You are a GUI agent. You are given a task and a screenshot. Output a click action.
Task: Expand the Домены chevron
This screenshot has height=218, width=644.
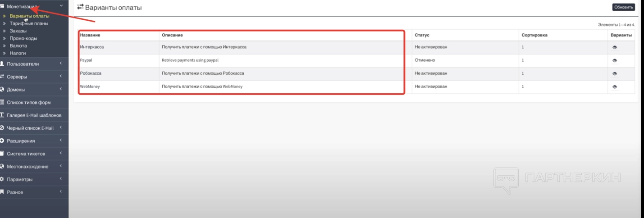pyautogui.click(x=61, y=89)
